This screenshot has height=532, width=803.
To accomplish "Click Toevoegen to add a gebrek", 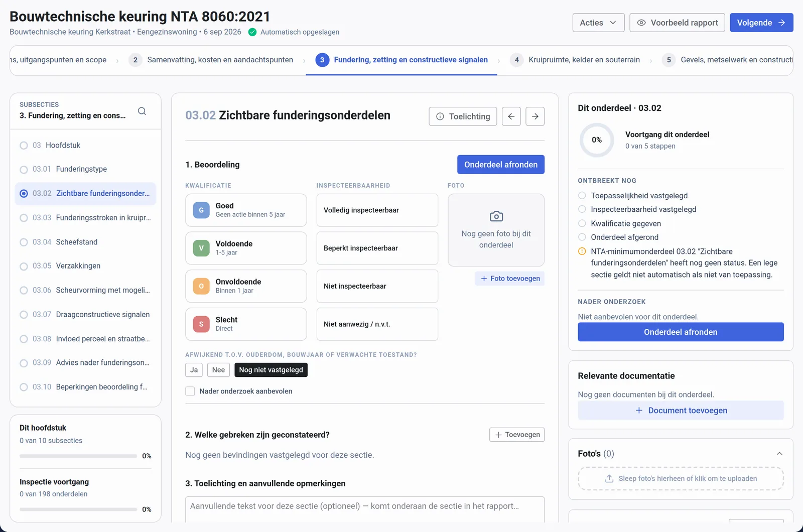I will click(x=517, y=435).
